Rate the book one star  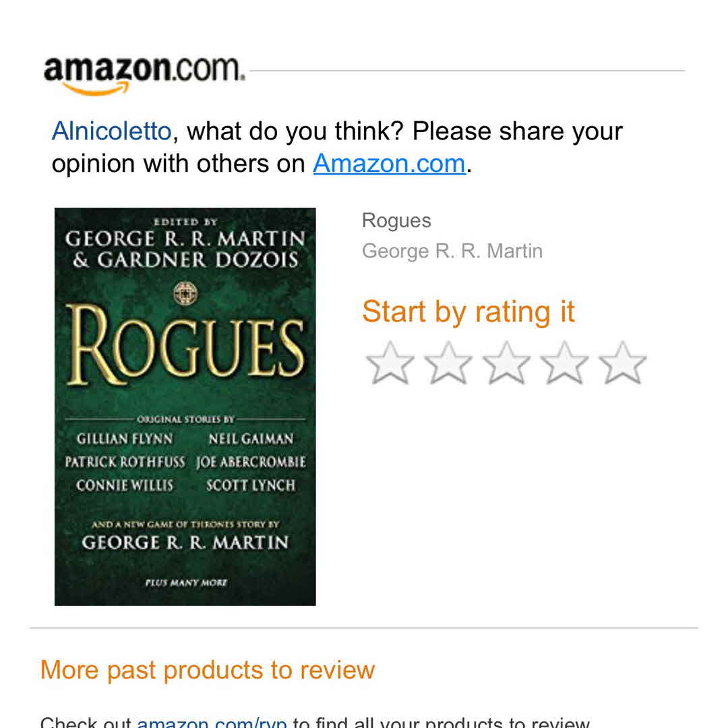click(x=390, y=363)
